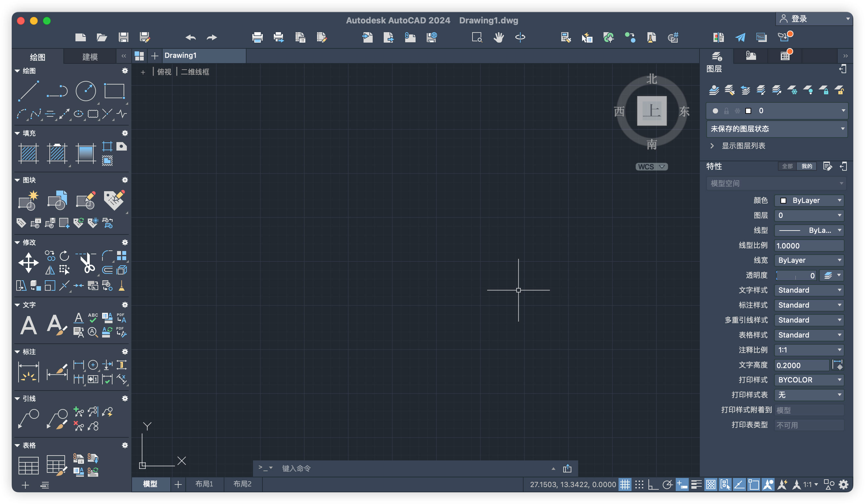Image resolution: width=865 pixels, height=504 pixels.
Task: Toggle snap mode in status bar
Action: 639,484
